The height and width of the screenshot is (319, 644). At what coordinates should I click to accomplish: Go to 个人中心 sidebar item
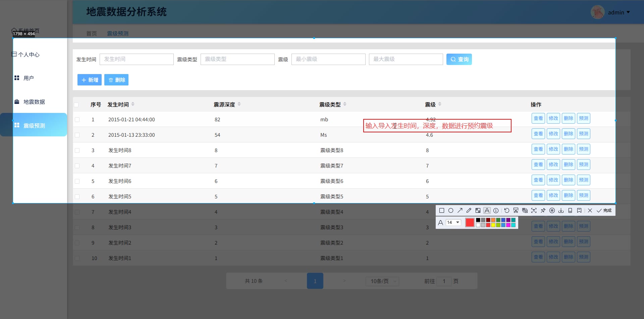coord(29,55)
